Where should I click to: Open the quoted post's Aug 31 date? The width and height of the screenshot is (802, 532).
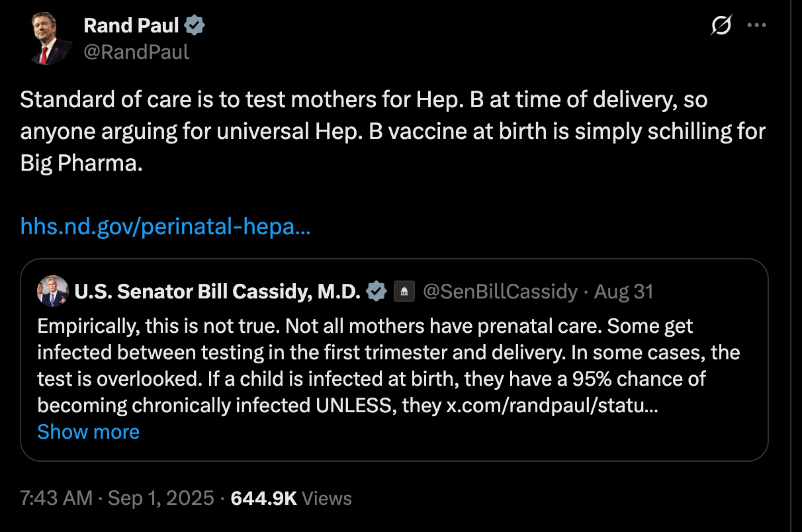[623, 291]
